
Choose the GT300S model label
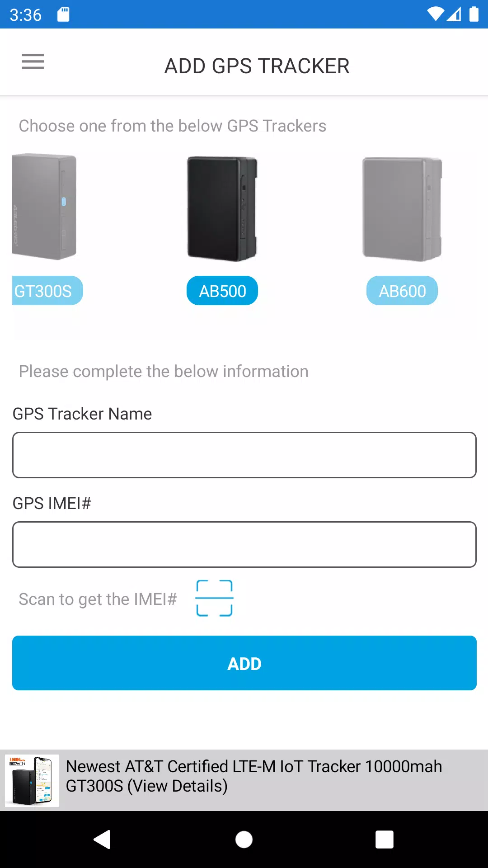47,291
